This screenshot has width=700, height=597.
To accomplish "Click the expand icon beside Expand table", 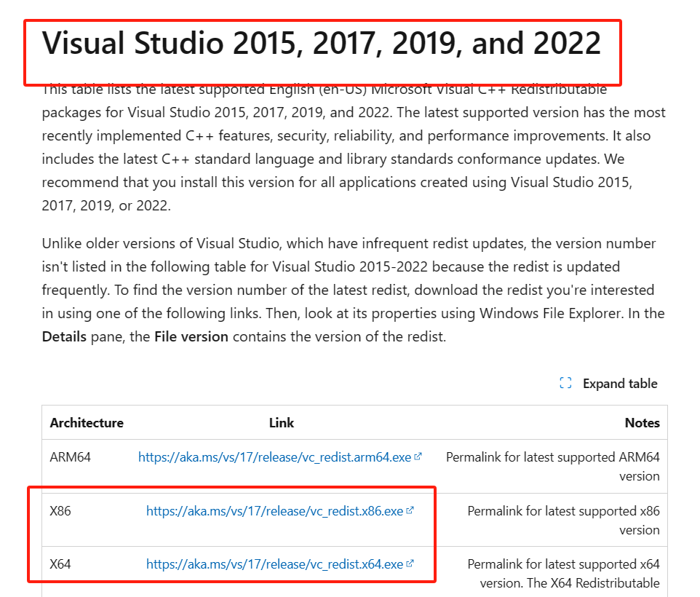I will (x=565, y=384).
